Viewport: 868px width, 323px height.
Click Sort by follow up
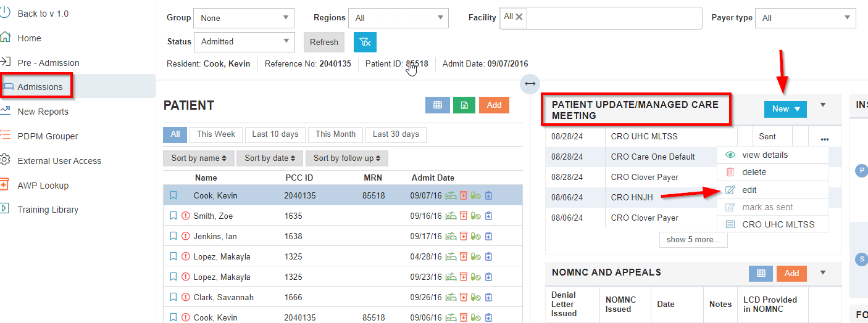click(x=347, y=158)
